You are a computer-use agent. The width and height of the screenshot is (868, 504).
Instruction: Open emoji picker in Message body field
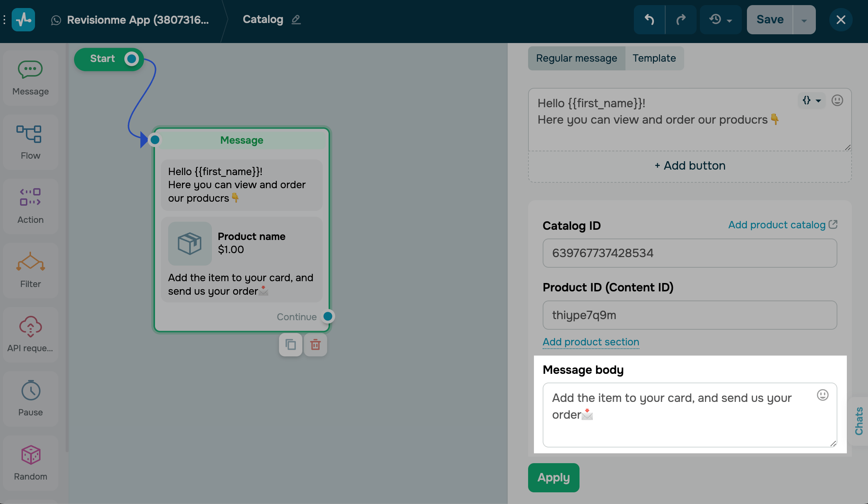[822, 395]
